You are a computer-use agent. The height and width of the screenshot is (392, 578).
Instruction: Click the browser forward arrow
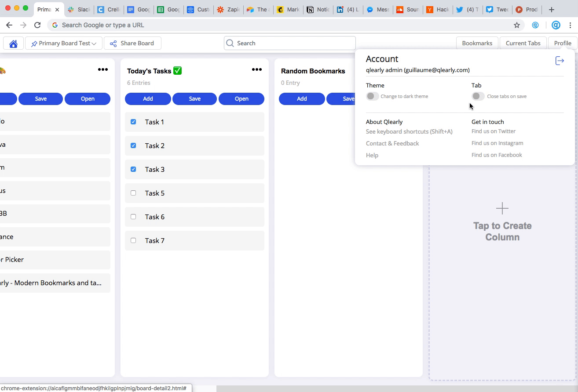[23, 25]
